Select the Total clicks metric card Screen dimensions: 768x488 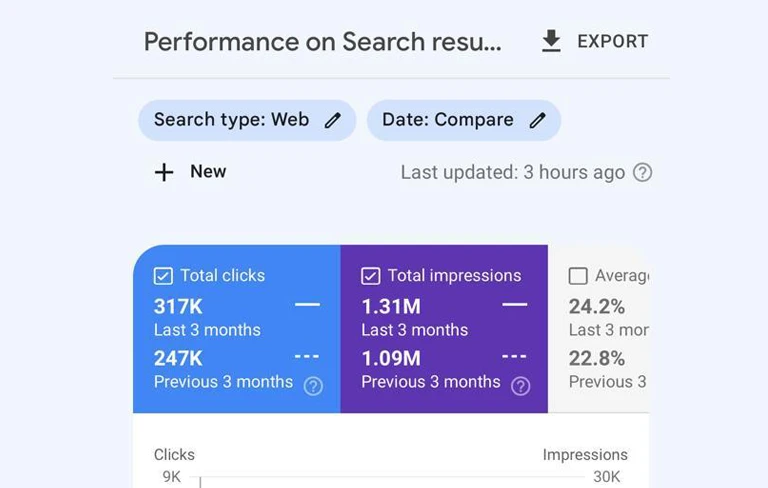237,329
